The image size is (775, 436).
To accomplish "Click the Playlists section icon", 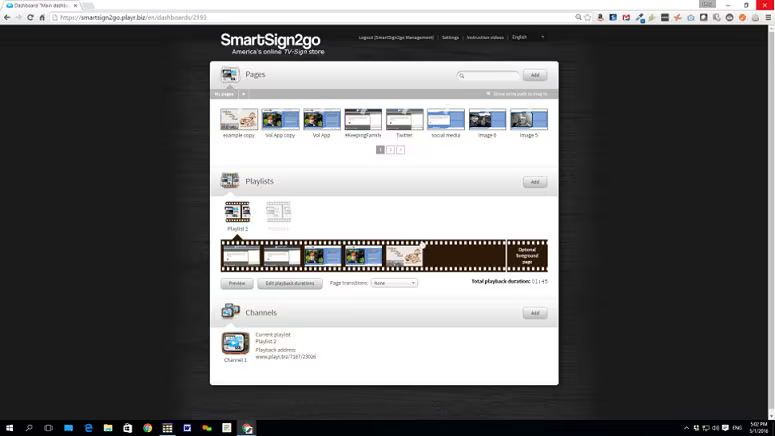I will tap(230, 180).
